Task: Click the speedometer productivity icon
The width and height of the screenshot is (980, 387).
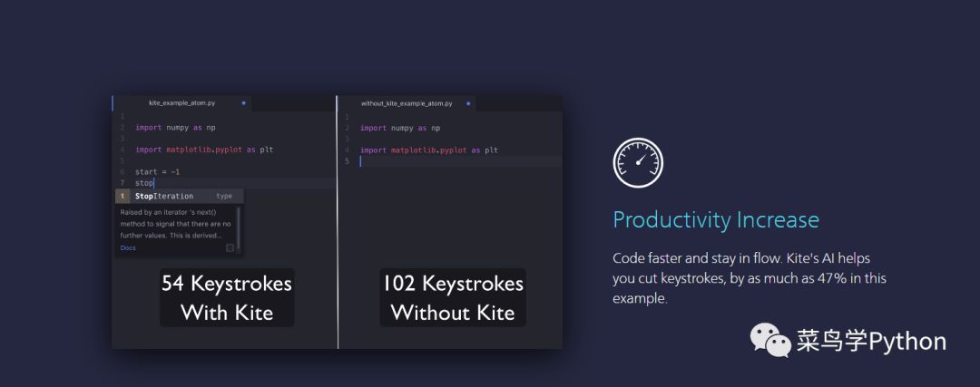Action: 638,162
